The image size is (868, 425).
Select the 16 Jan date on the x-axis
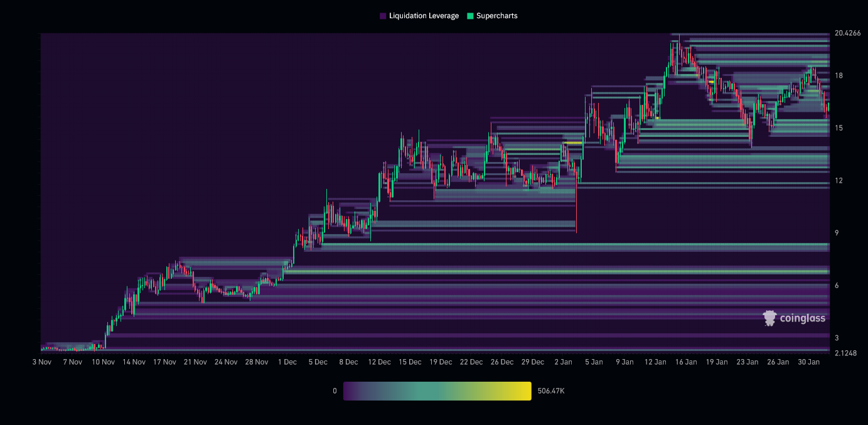tap(686, 362)
